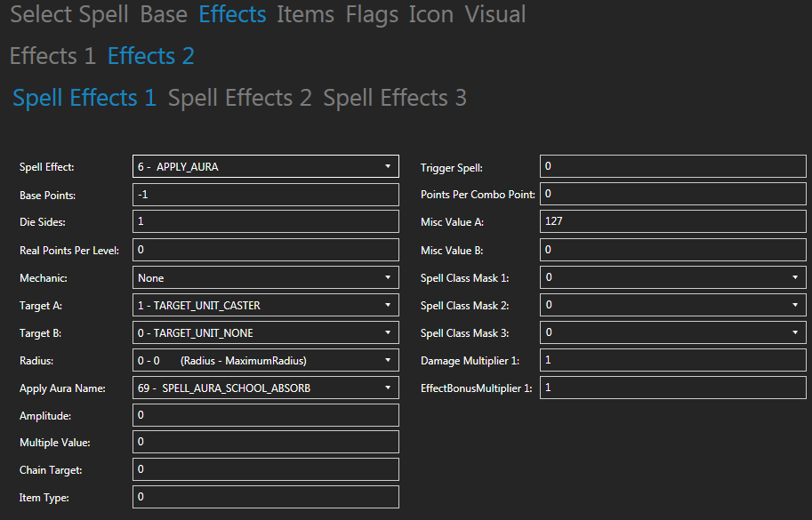Switch to the Effects 1 subtab
This screenshot has width=812, height=520.
click(x=52, y=56)
